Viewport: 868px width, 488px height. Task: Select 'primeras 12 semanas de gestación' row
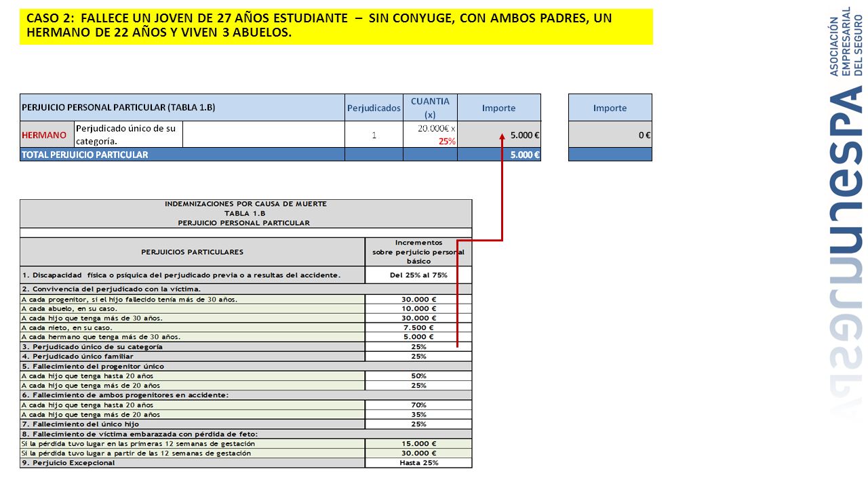pos(193,443)
